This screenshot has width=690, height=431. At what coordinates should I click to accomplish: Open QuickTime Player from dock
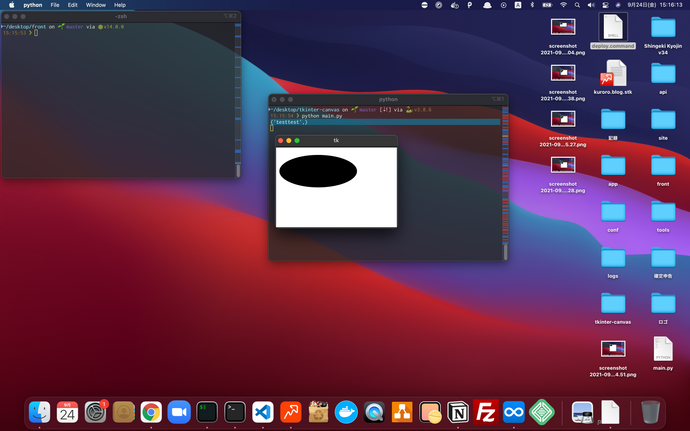coord(374,413)
